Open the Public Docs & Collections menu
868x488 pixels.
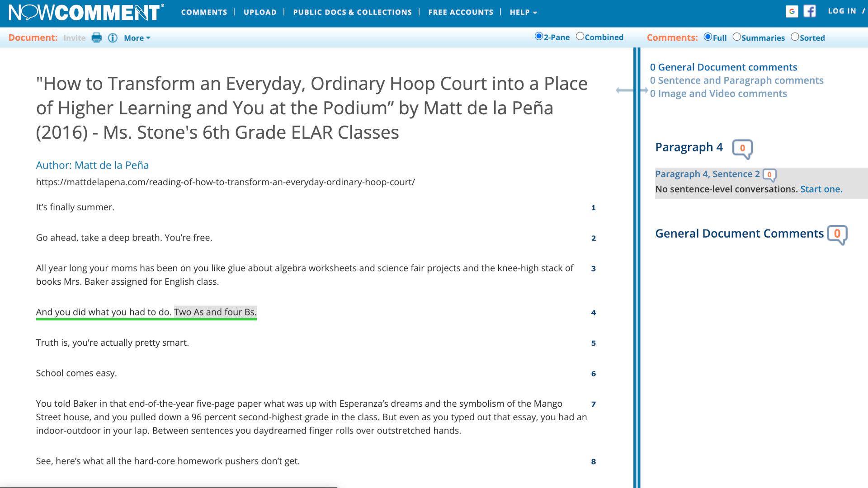click(x=352, y=12)
